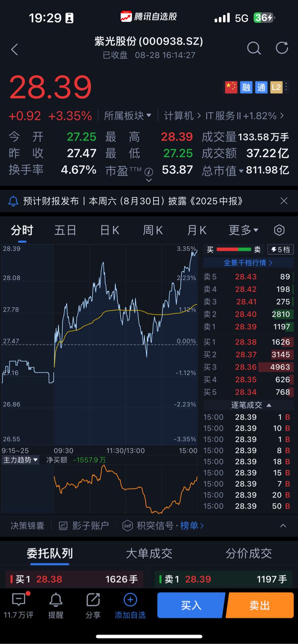Open the 计算机 sector link
The height and width of the screenshot is (644, 298).
[182, 116]
